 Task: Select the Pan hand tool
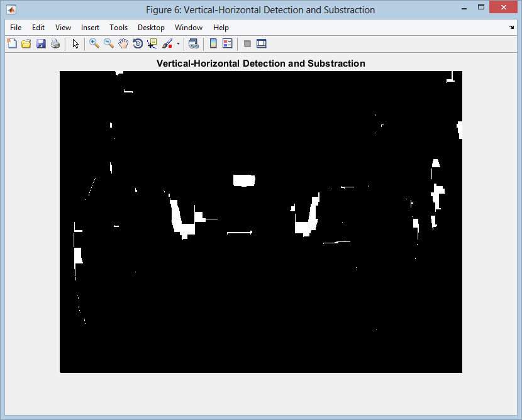pos(123,43)
